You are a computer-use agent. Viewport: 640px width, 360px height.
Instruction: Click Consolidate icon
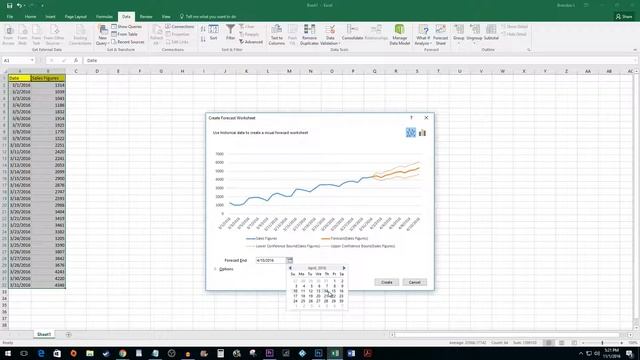(x=352, y=33)
